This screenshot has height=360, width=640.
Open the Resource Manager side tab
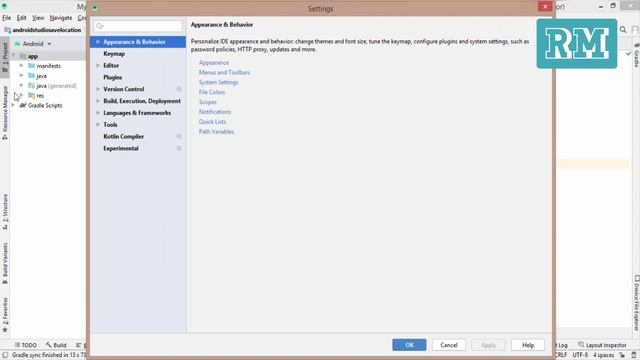5,112
